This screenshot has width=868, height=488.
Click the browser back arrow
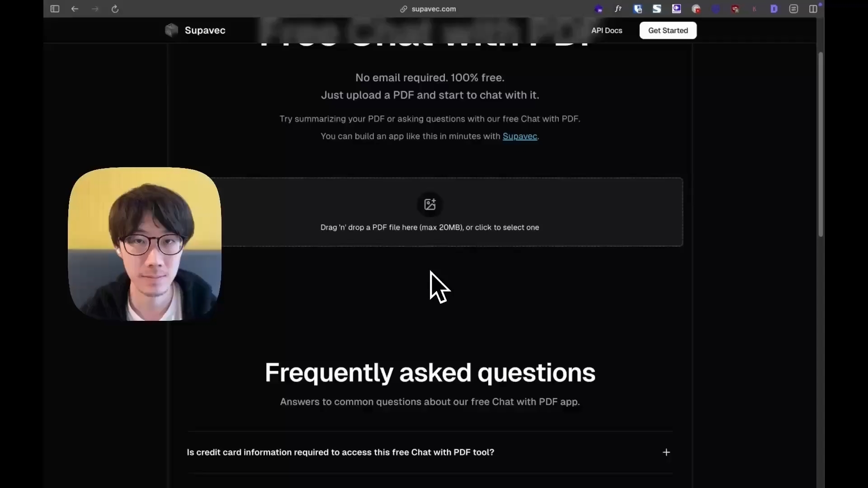click(75, 9)
